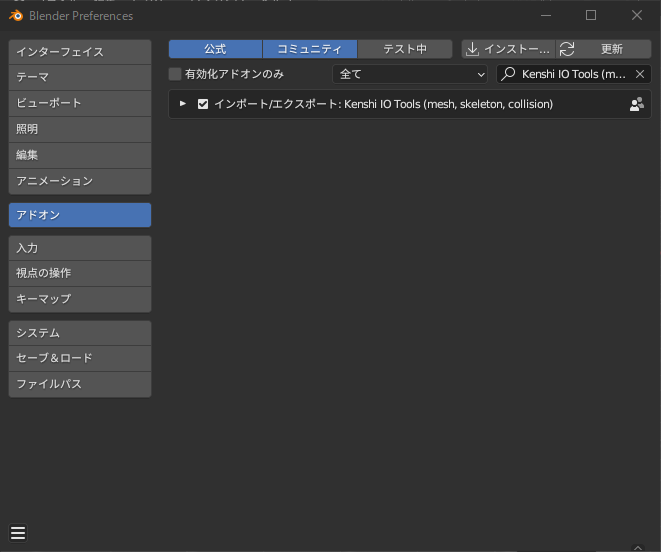
Task: Open the ファイルパス preferences section
Action: 80,384
